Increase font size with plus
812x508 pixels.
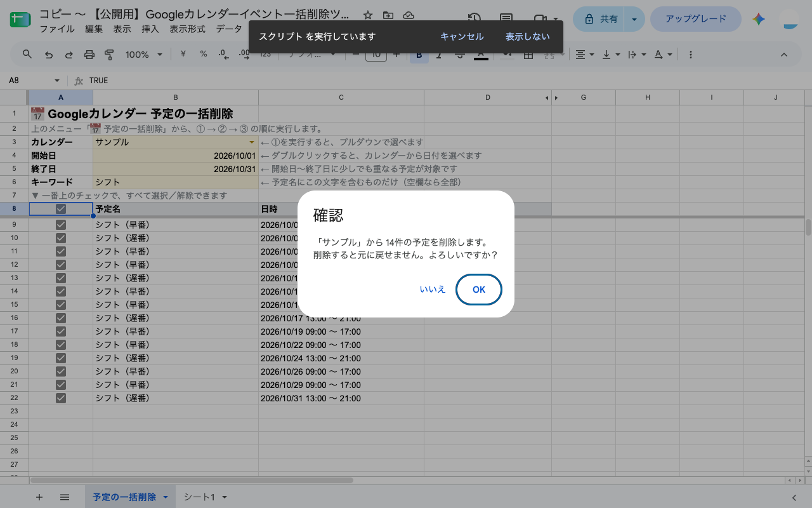(x=396, y=55)
